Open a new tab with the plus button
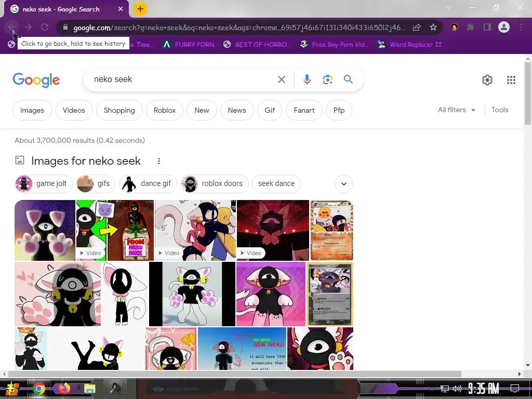532x399 pixels. point(140,9)
